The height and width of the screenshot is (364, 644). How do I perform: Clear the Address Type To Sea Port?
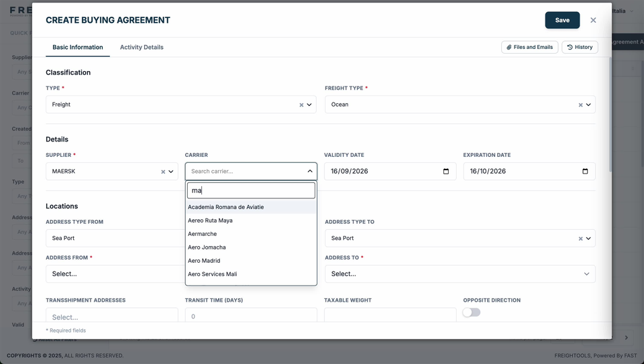coord(580,239)
